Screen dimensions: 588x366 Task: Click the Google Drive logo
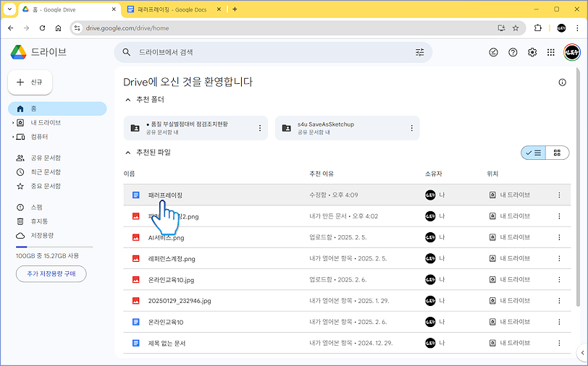pyautogui.click(x=18, y=52)
